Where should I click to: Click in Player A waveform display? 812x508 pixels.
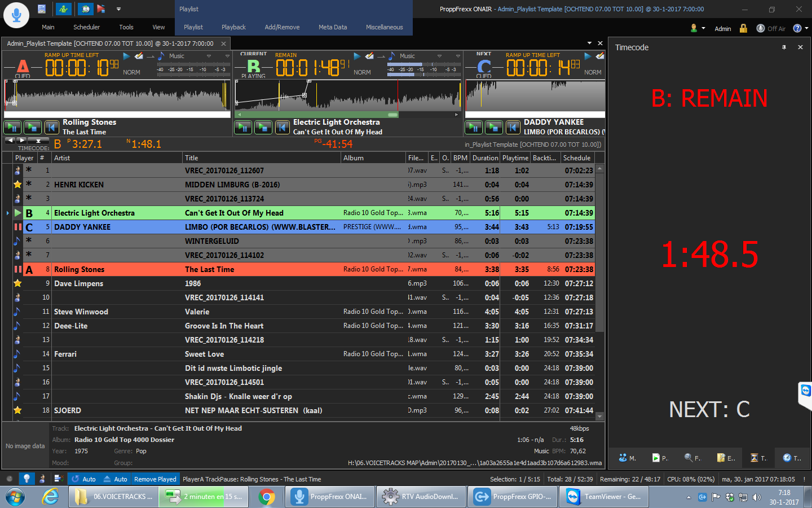coord(117,94)
